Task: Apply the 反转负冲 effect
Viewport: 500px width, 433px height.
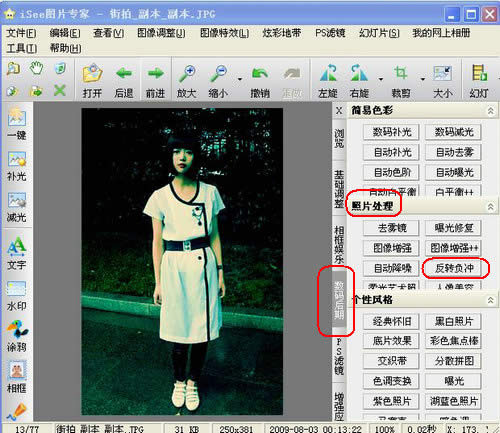Action: (x=453, y=268)
